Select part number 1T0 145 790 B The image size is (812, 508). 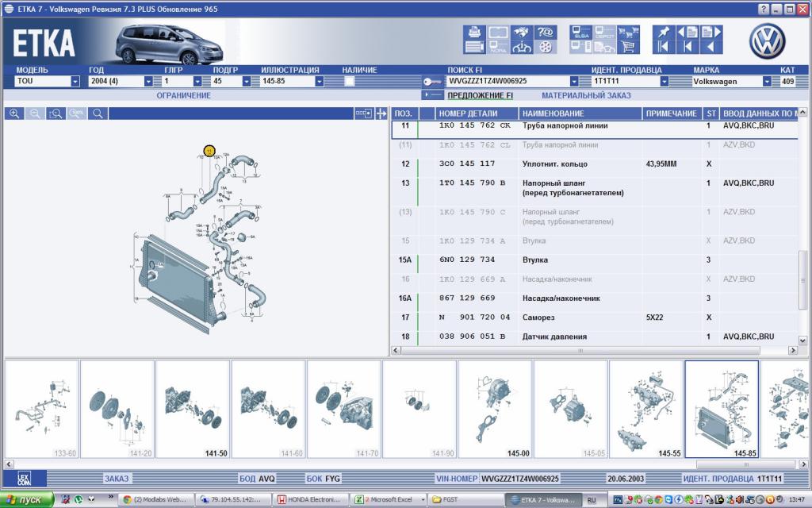[473, 183]
